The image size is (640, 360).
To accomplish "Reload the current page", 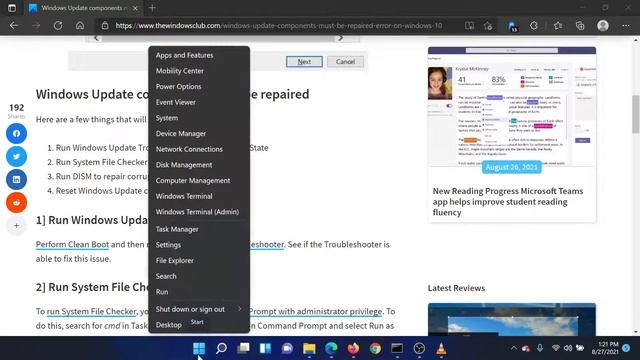I will 58,26.
